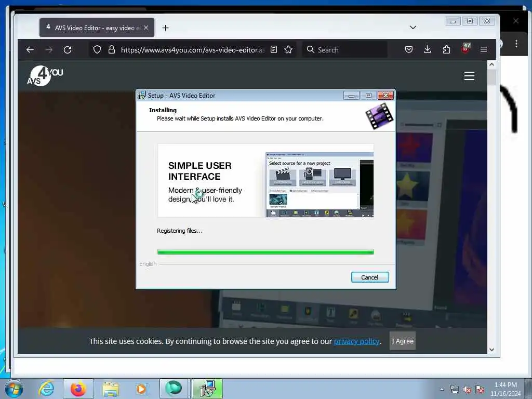Open the AVS4YOU site hamburger menu
This screenshot has width=532, height=399.
coord(469,76)
